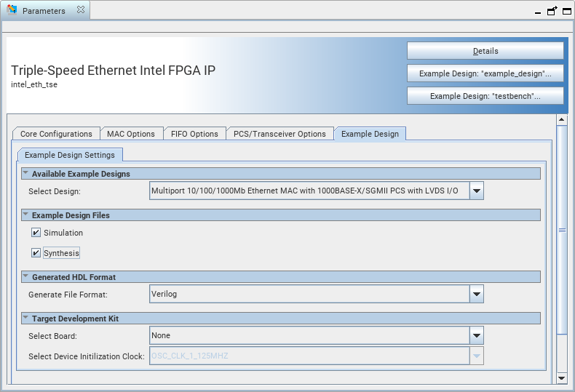Click the vertical scrollbar thumb
575x392 pixels.
pyautogui.click(x=562, y=229)
